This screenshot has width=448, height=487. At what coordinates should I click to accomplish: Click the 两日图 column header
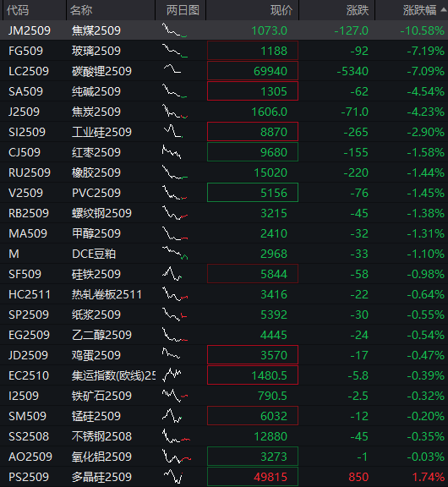pos(183,10)
